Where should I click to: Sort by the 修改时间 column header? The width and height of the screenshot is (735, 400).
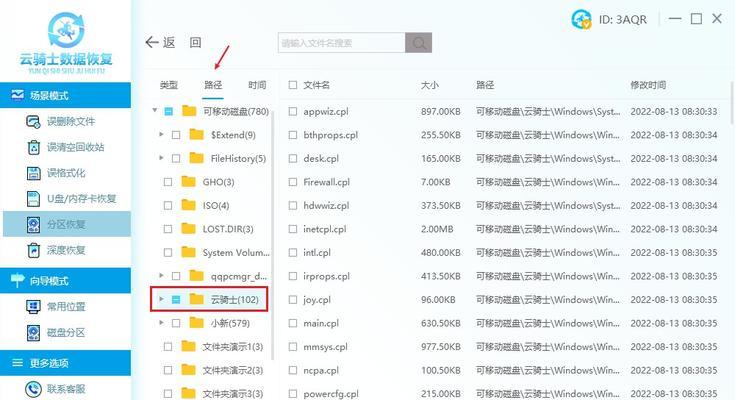[x=648, y=85]
